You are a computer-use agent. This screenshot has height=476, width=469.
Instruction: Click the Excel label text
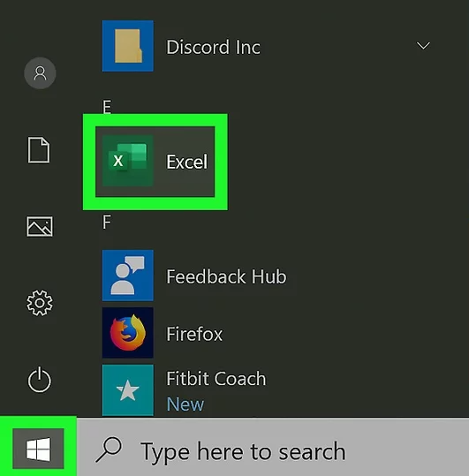click(187, 162)
